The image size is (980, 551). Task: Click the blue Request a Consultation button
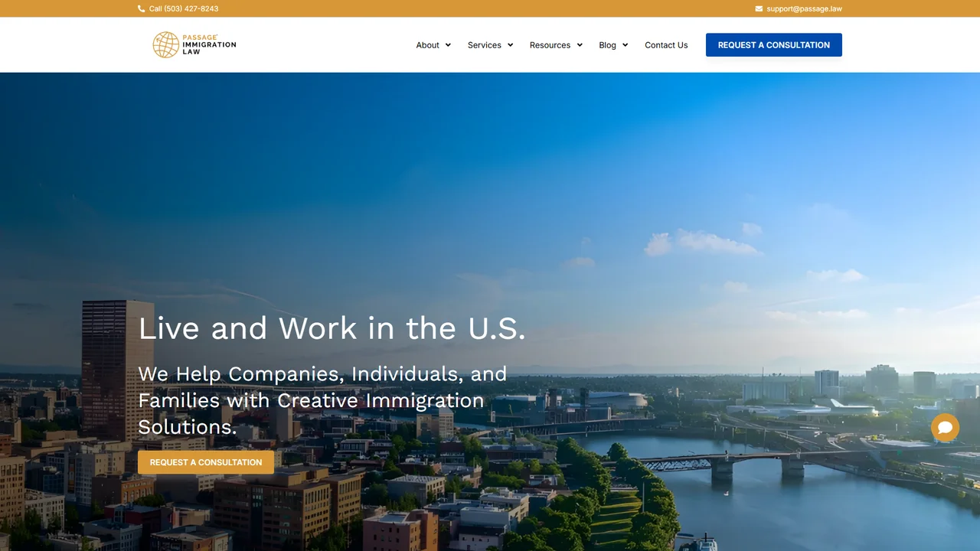[774, 45]
